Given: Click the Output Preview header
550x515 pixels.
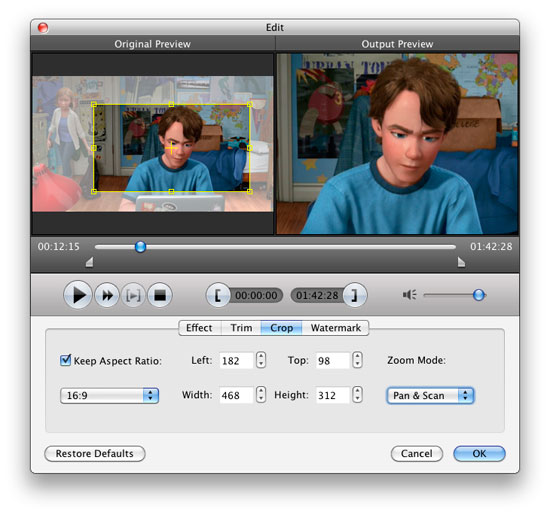Looking at the screenshot, I should pyautogui.click(x=397, y=44).
